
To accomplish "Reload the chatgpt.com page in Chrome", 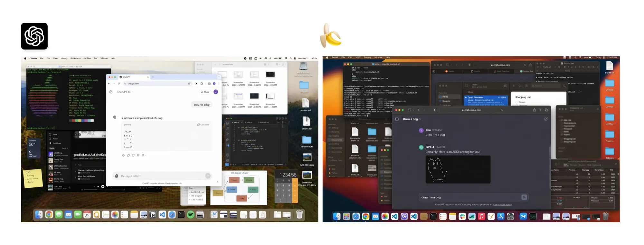I will pyautogui.click(x=119, y=83).
